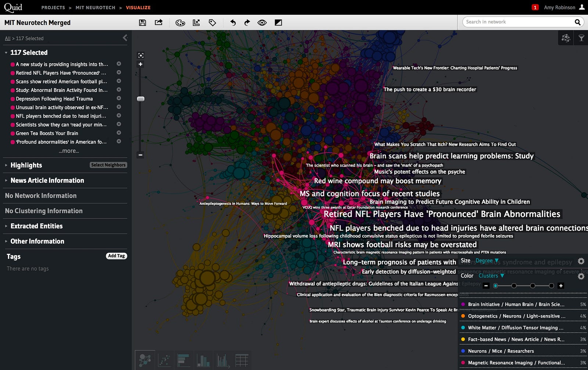Image resolution: width=588 pixels, height=370 pixels.
Task: Expand the Extracted Entities section
Action: point(36,226)
